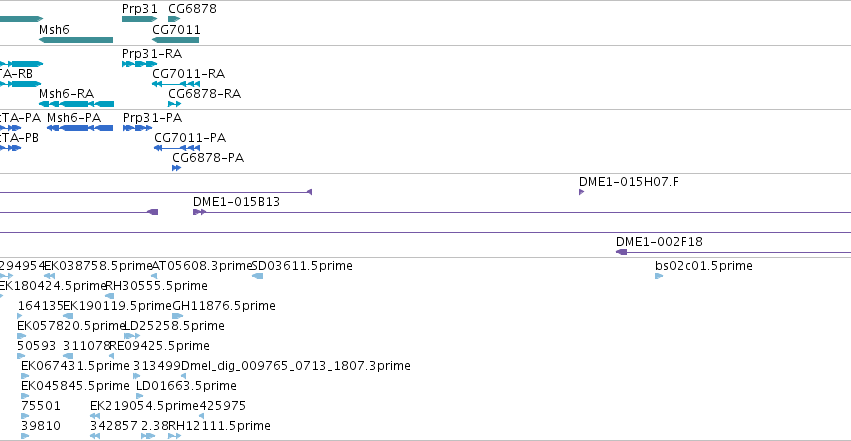Screen dimensions: 851x441
Task: Click the RH12111.5prime EST arrows
Action: 174,436
